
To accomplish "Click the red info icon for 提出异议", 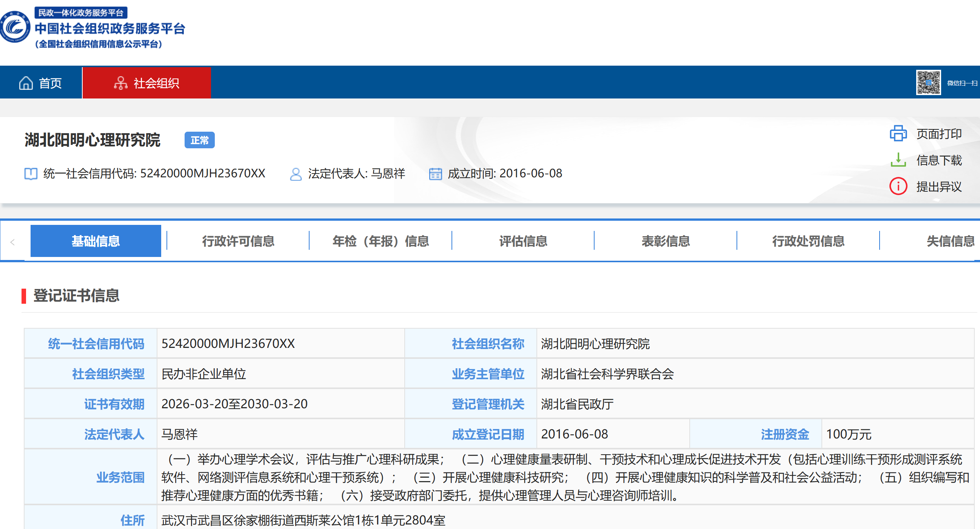I will [898, 186].
